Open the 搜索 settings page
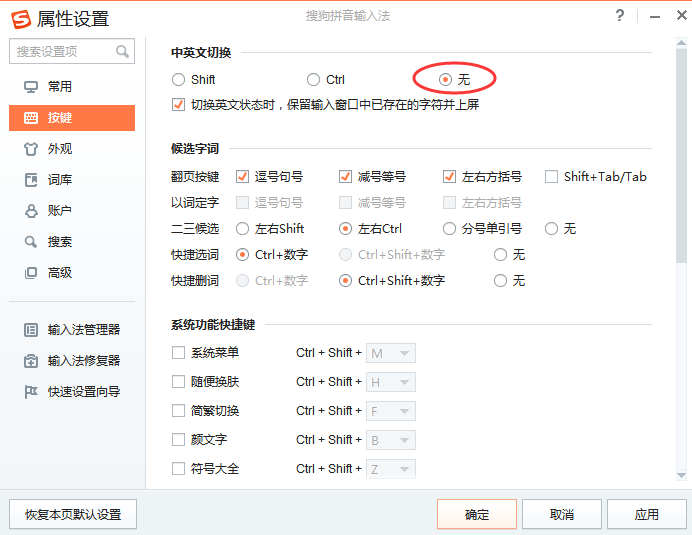Image resolution: width=692 pixels, height=535 pixels. click(72, 241)
